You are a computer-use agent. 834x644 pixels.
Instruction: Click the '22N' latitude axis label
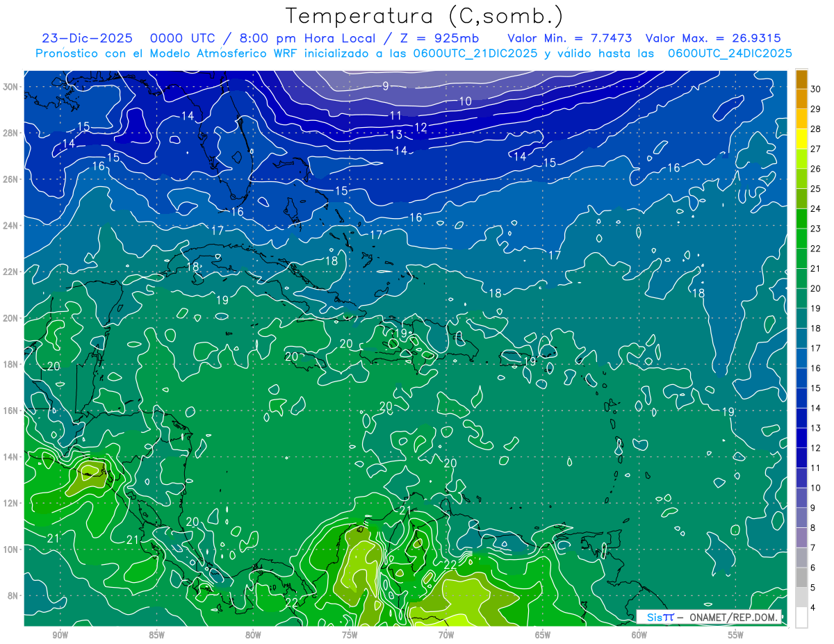click(11, 272)
